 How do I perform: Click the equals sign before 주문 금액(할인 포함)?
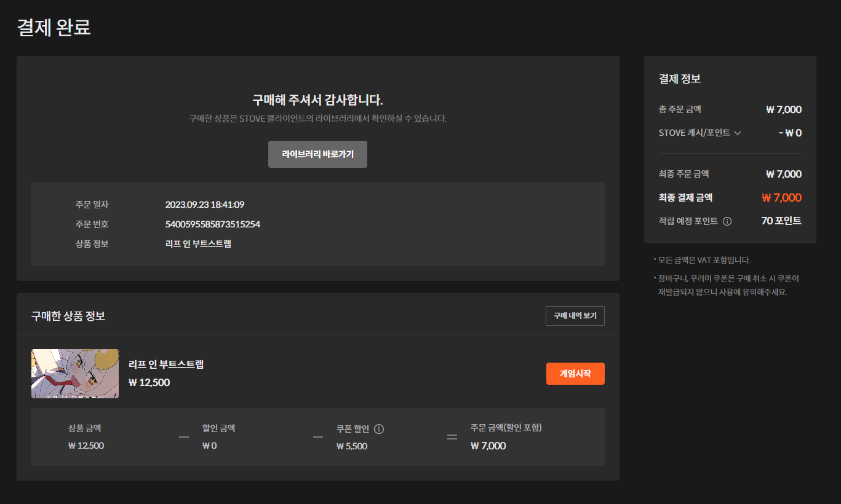(452, 437)
